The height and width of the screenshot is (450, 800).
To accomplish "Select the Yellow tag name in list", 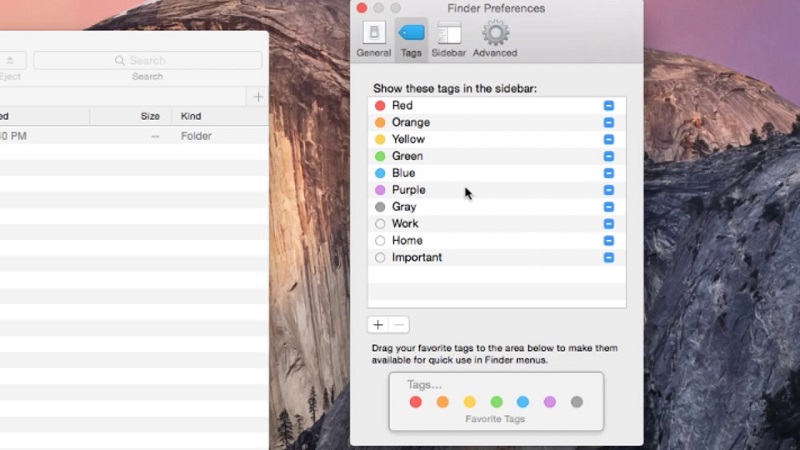I will (x=408, y=139).
